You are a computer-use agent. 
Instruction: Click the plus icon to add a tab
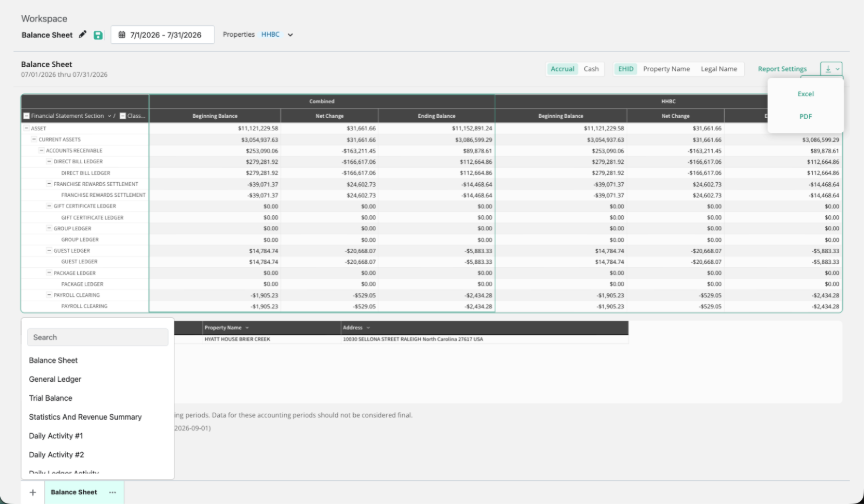[33, 492]
